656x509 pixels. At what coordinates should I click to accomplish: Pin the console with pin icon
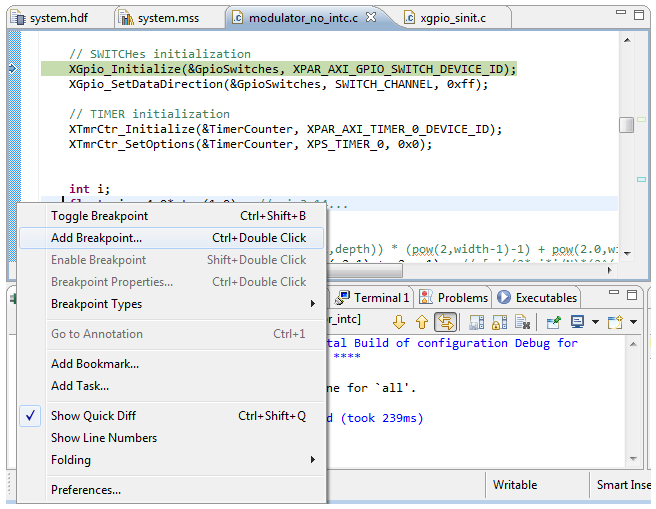pos(554,322)
